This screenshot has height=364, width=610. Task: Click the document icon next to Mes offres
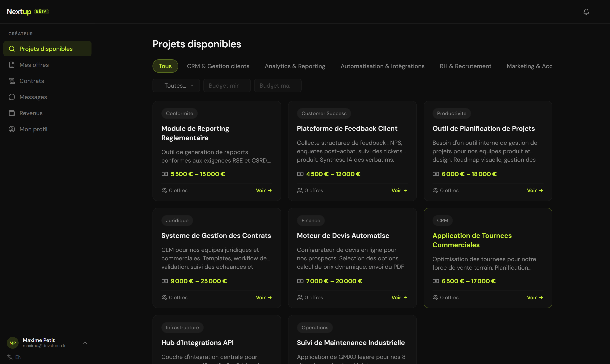pos(12,65)
